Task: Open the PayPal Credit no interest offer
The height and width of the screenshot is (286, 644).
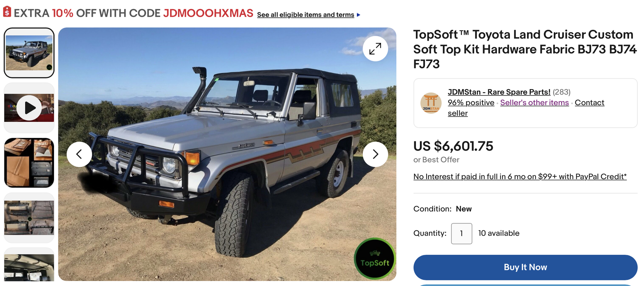Action: click(520, 176)
